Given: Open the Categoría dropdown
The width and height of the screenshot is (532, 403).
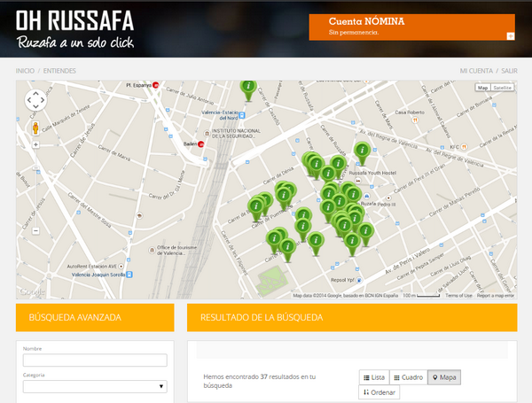Looking at the screenshot, I should [95, 386].
